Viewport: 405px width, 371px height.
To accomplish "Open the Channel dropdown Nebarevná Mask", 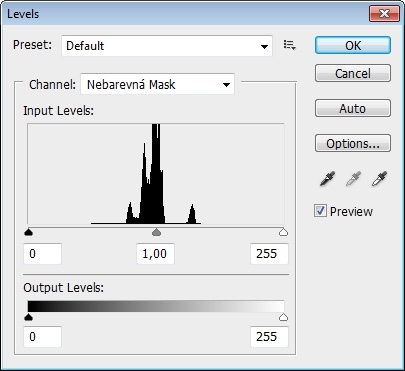I will pos(158,84).
